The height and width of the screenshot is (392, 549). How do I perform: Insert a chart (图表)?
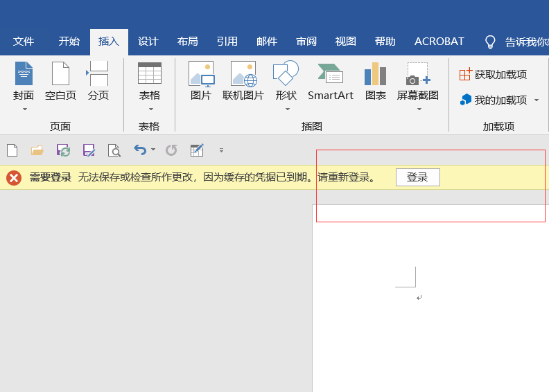tap(376, 82)
